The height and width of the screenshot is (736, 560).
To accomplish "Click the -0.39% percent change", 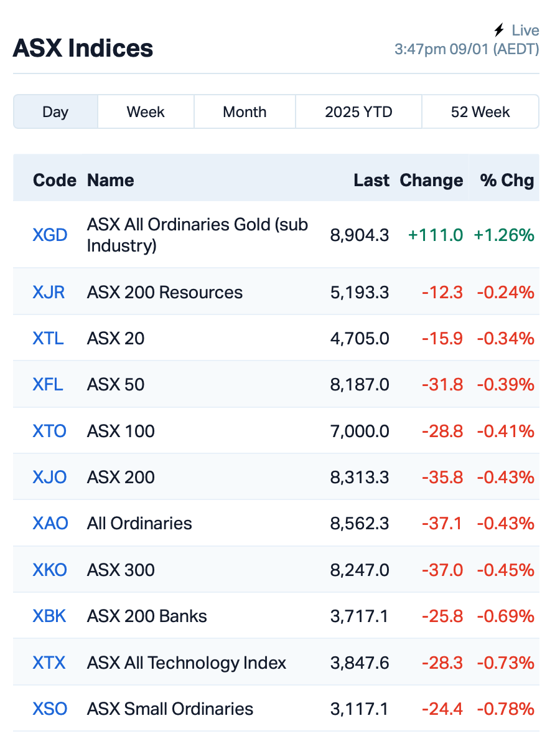I will 506,384.
